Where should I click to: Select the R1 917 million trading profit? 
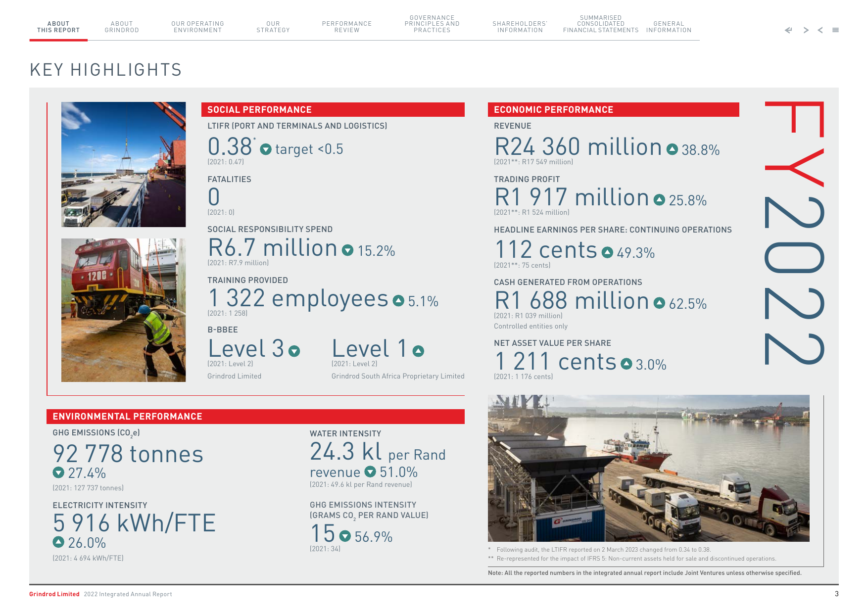572,197
